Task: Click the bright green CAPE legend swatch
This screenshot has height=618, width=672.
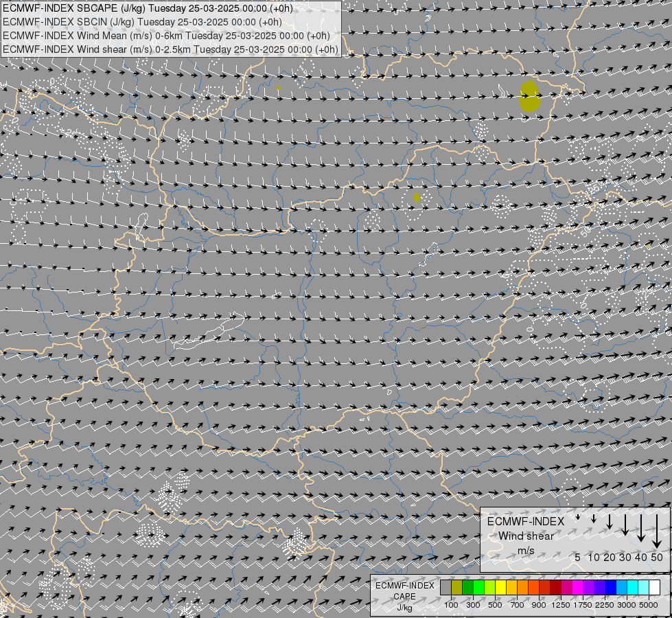Action: tap(478, 587)
